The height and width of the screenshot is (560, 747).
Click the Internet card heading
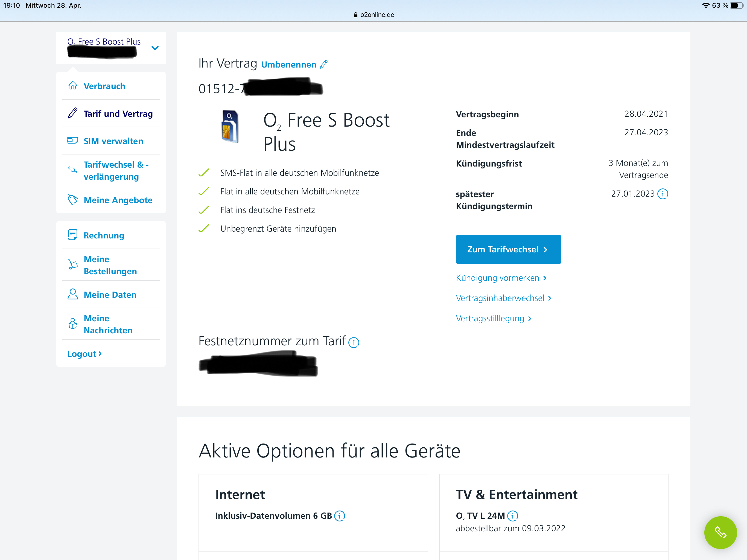pyautogui.click(x=240, y=494)
